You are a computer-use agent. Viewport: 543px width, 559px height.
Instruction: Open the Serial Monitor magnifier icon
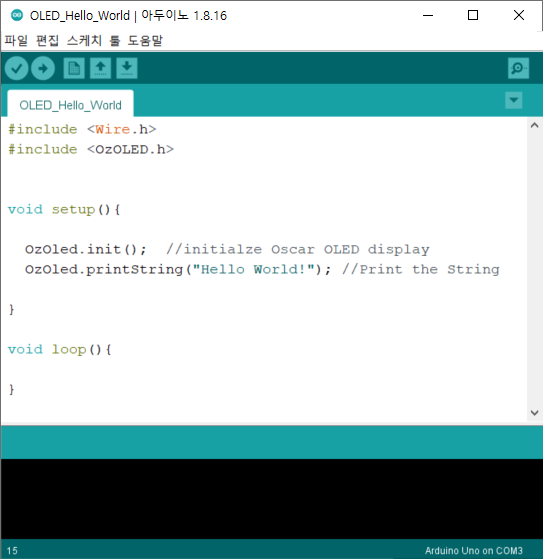[x=518, y=68]
